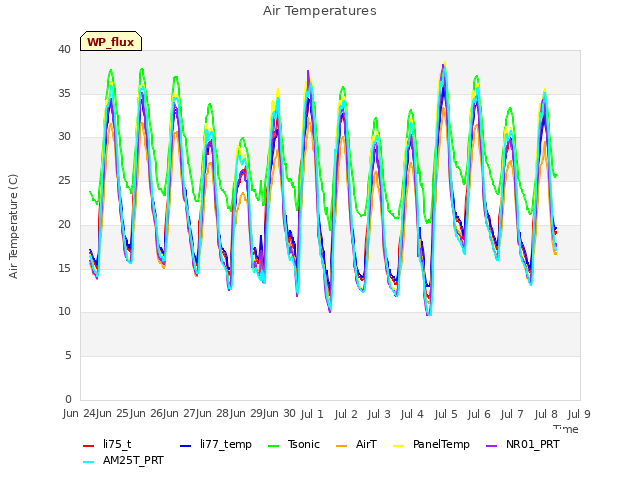Toggle the PanelTemp legend entry
This screenshot has width=640, height=480.
pyautogui.click(x=431, y=444)
